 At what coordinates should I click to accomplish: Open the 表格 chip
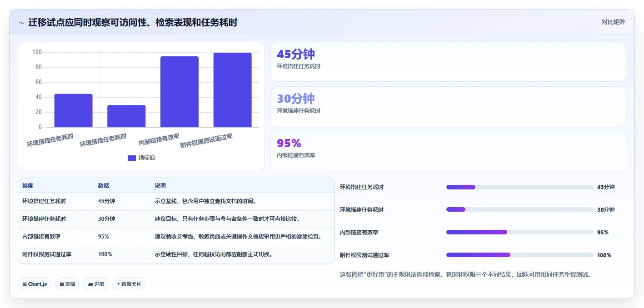click(x=67, y=284)
